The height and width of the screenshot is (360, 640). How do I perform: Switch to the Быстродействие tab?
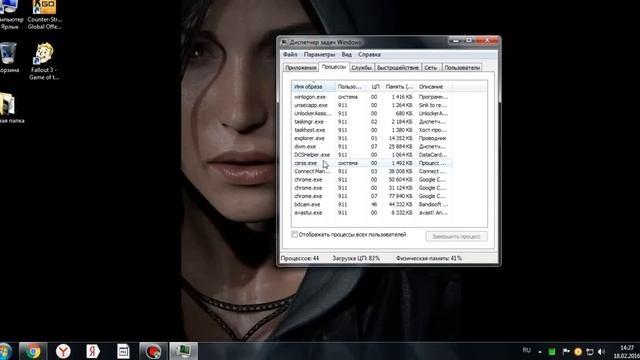coord(398,68)
